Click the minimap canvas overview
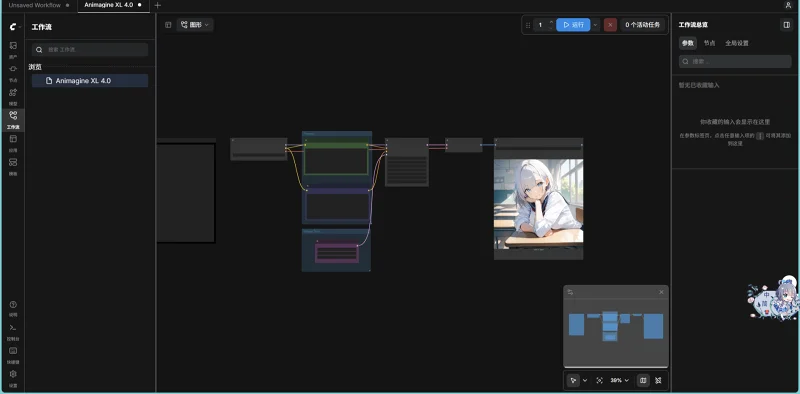800x394 pixels. 615,332
